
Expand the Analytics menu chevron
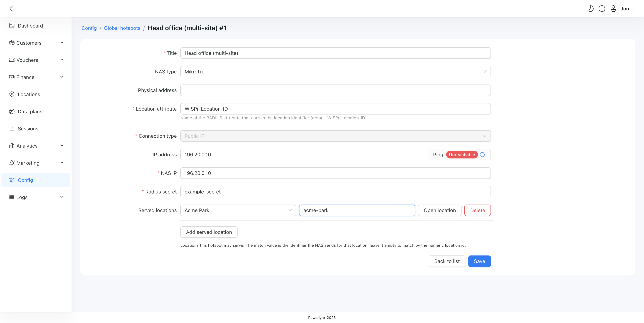pos(62,146)
